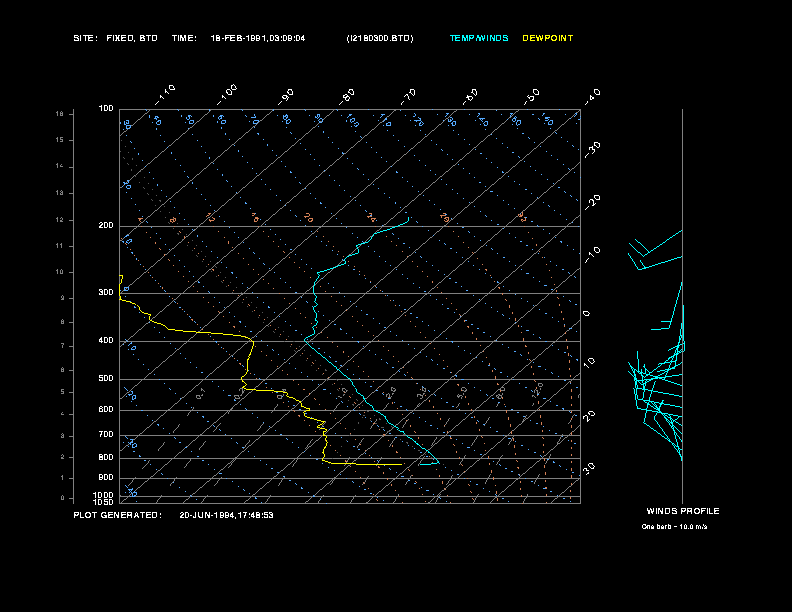The width and height of the screenshot is (792, 612).
Task: Click the generation date 20-JUN-1994,17:48:53
Action: click(226, 515)
